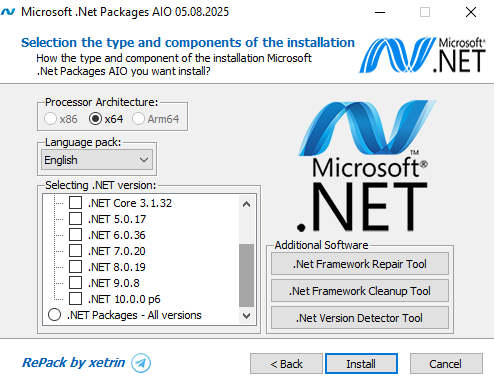Enable the .NET 5.0.17 checkbox
This screenshot has height=384, width=494.
click(x=75, y=219)
